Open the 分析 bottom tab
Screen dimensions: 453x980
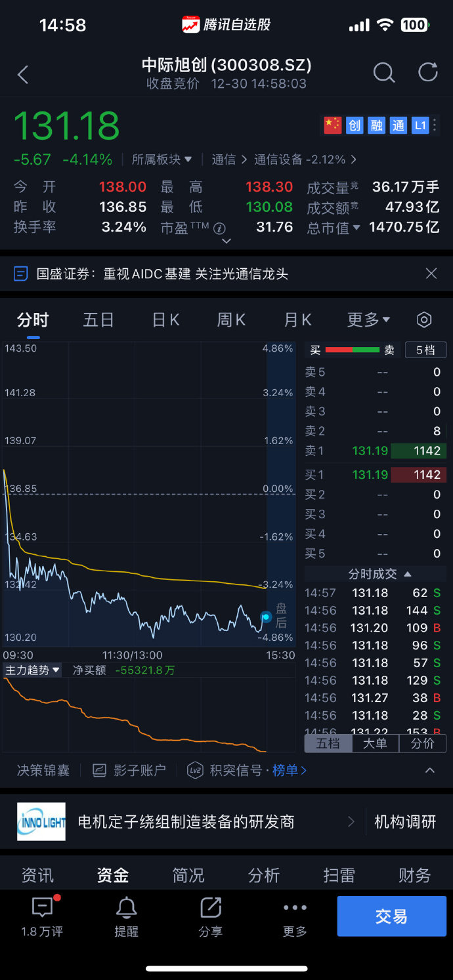[264, 875]
